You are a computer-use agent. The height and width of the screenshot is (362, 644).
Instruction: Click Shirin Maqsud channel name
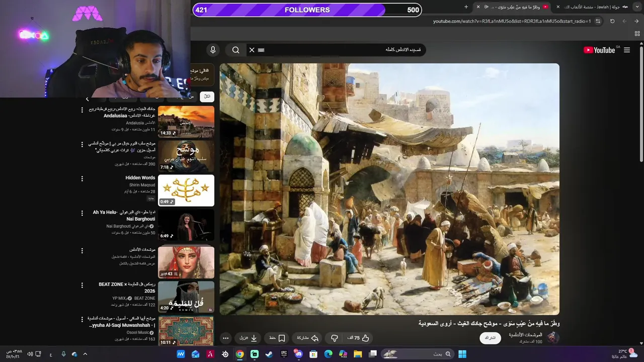[x=142, y=185]
